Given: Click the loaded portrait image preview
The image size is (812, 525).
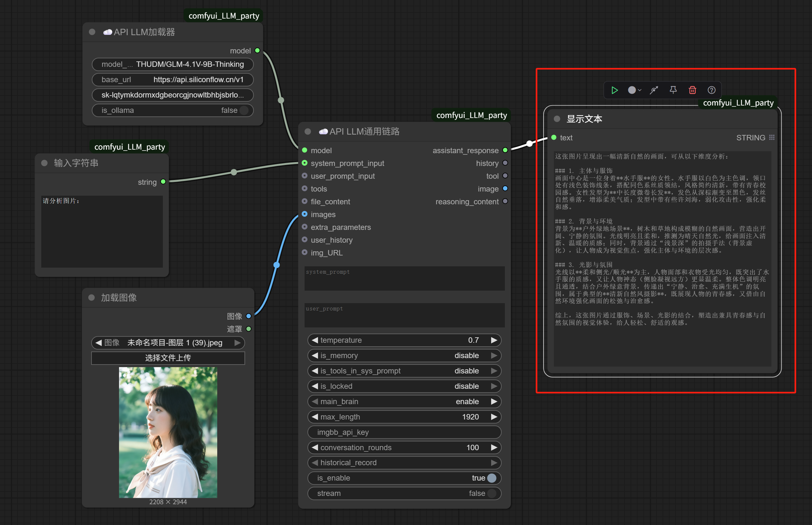Looking at the screenshot, I should tap(168, 432).
